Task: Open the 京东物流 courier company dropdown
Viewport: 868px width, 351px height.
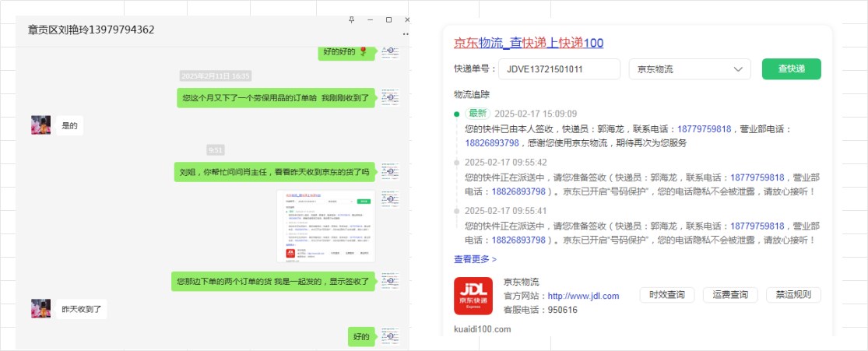Action: click(690, 69)
